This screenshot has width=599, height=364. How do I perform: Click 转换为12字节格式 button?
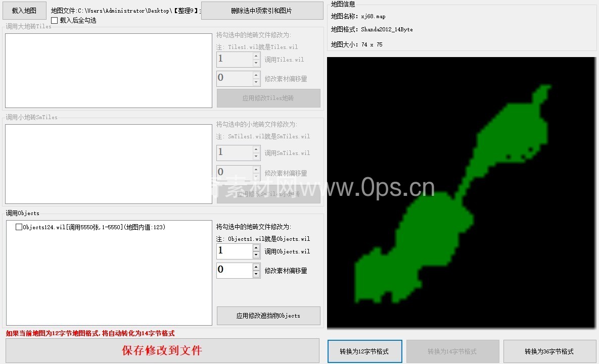click(364, 351)
